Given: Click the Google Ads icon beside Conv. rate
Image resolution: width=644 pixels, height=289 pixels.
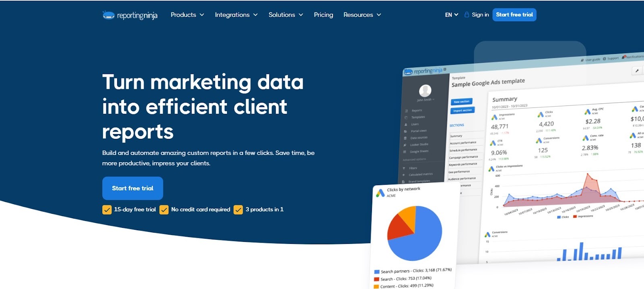Looking at the screenshot, I should click(586, 138).
